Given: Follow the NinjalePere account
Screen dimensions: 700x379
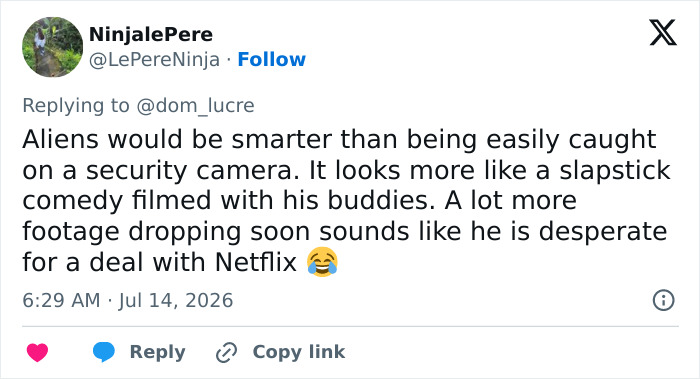Looking at the screenshot, I should 271,59.
